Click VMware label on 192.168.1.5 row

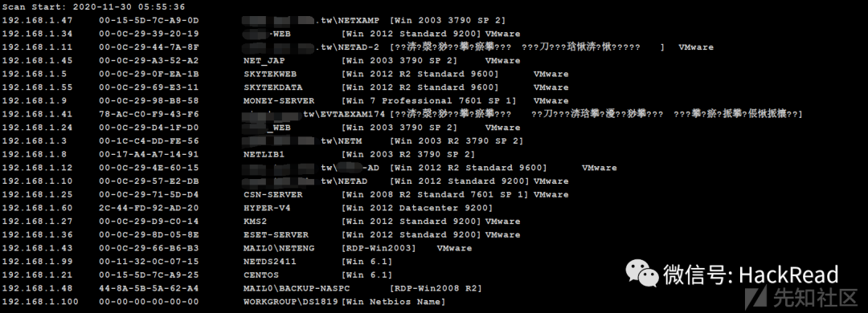click(551, 74)
